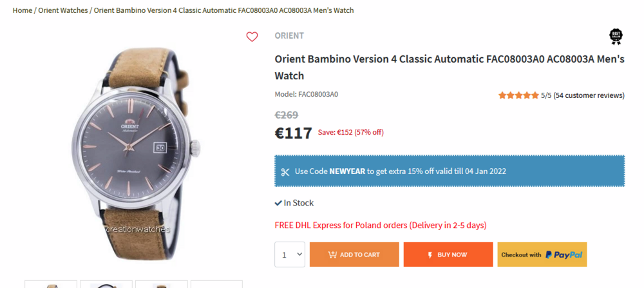Click the Best Value badge icon
The image size is (644, 288).
point(615,37)
